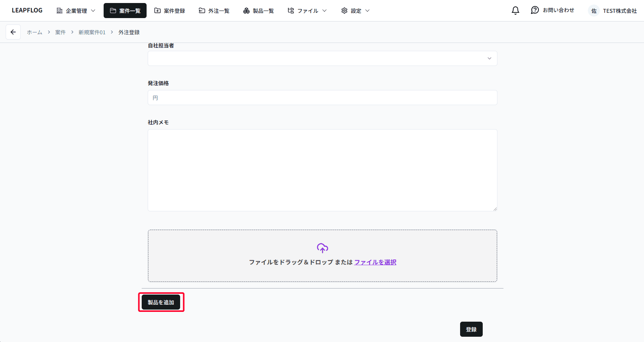Click the お問い合わせ chat icon
The width and height of the screenshot is (644, 342).
[x=535, y=11]
